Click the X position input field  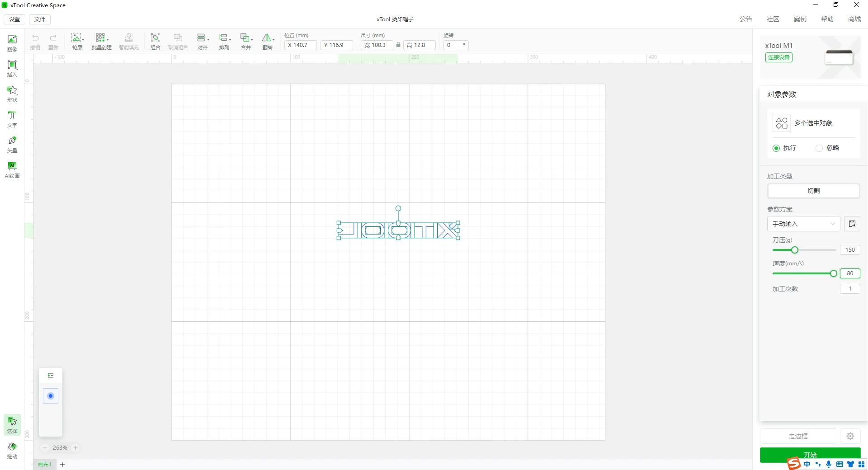point(301,45)
